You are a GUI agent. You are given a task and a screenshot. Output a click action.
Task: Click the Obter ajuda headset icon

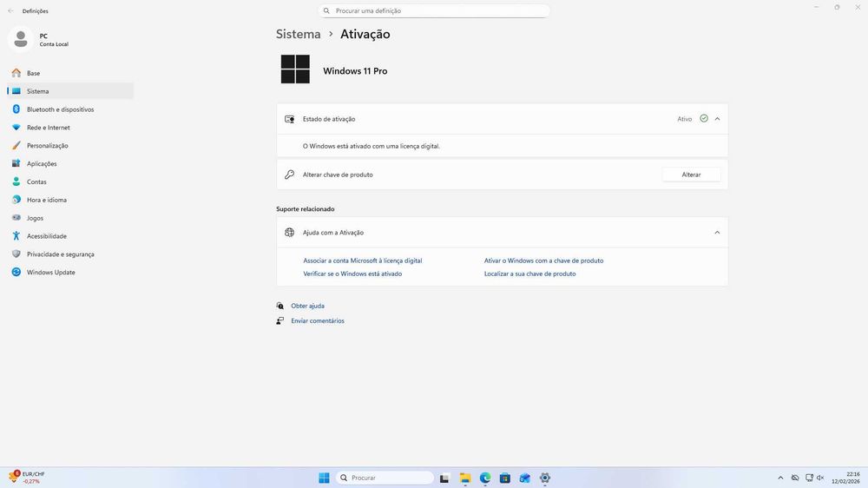(280, 306)
